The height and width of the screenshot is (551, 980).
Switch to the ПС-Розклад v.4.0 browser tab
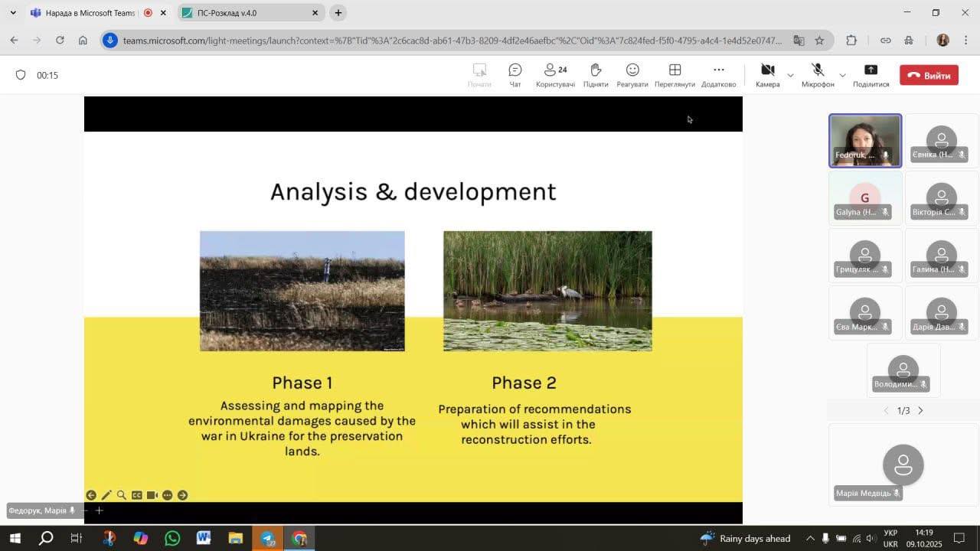tap(245, 13)
